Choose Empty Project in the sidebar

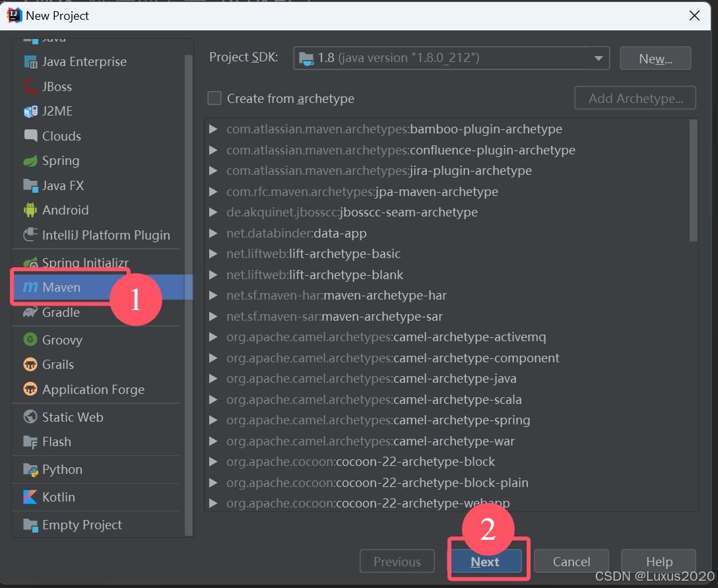tap(82, 524)
